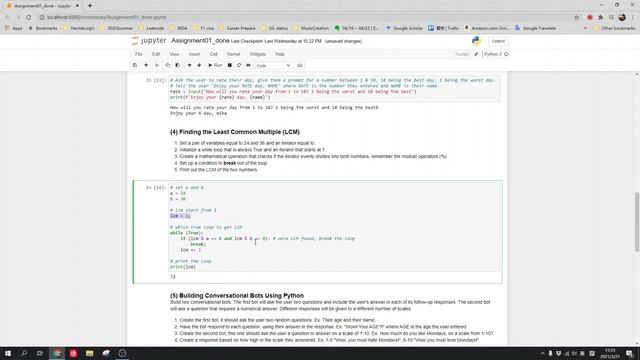The width and height of the screenshot is (640, 360).
Task: Open the browser extensions puzzle icon
Action: (600, 17)
